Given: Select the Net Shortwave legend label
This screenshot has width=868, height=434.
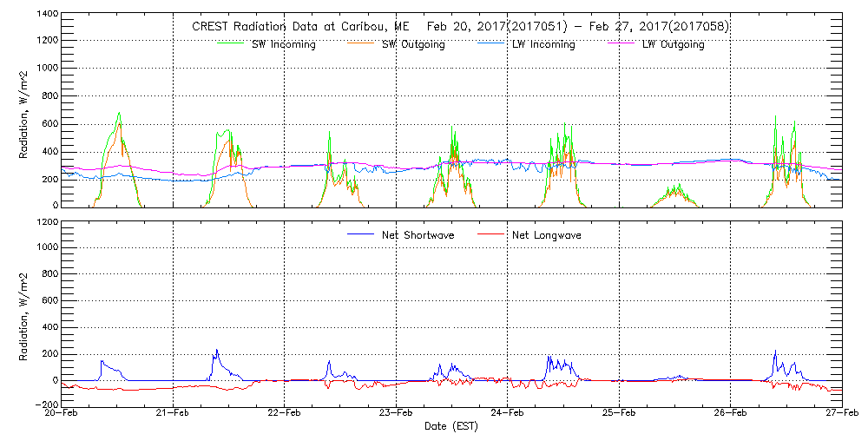Looking at the screenshot, I should [x=419, y=235].
